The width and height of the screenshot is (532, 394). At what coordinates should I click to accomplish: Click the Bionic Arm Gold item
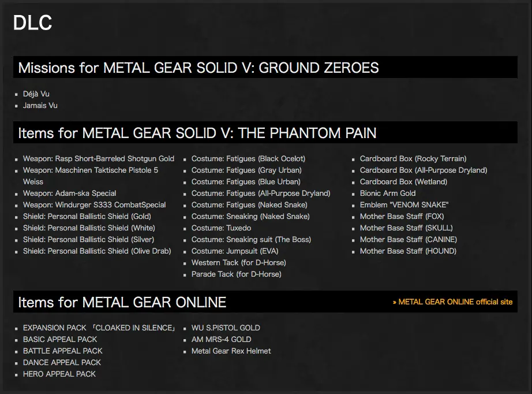tap(388, 193)
